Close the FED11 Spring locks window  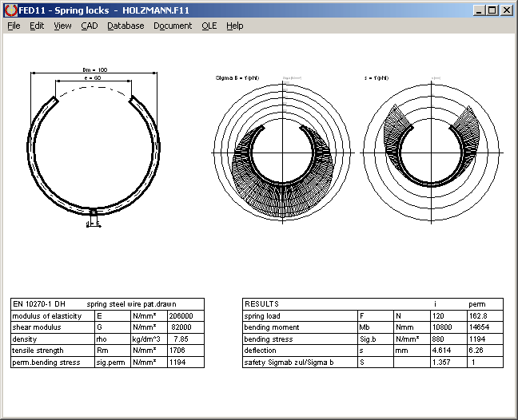point(506,10)
